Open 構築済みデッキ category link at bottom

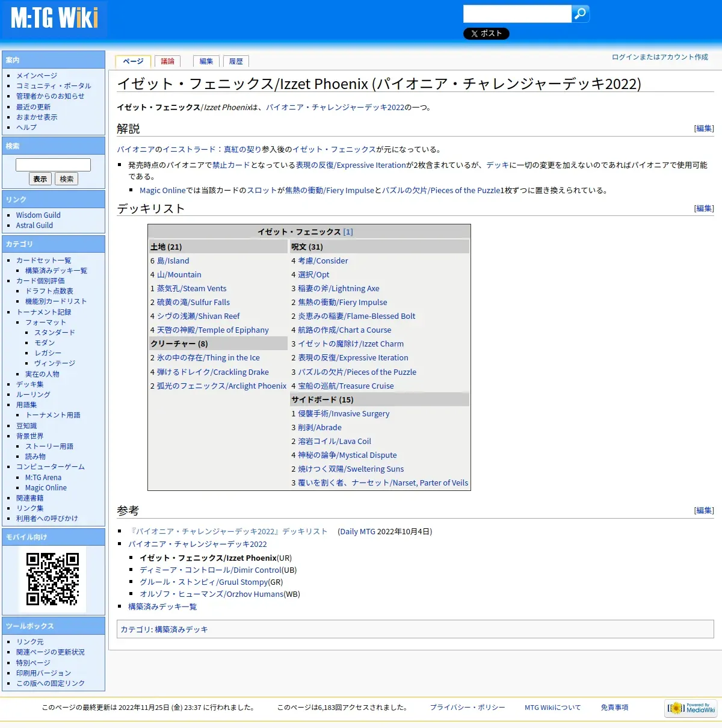point(181,629)
